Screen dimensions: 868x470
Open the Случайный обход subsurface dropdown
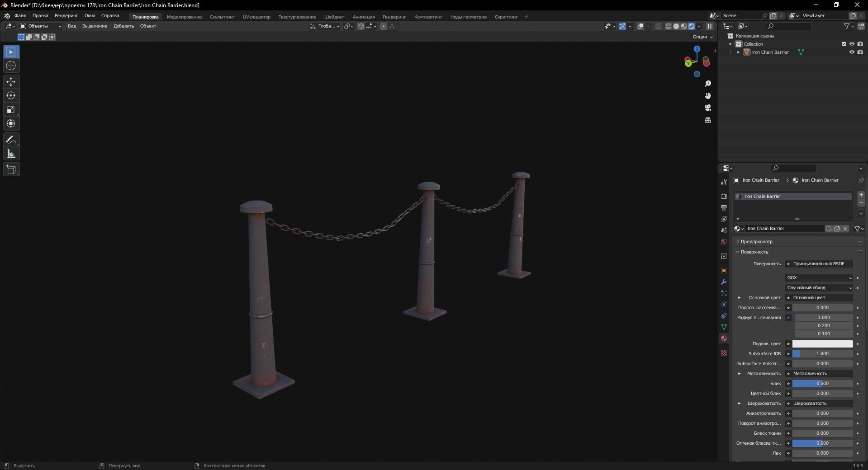click(819, 288)
